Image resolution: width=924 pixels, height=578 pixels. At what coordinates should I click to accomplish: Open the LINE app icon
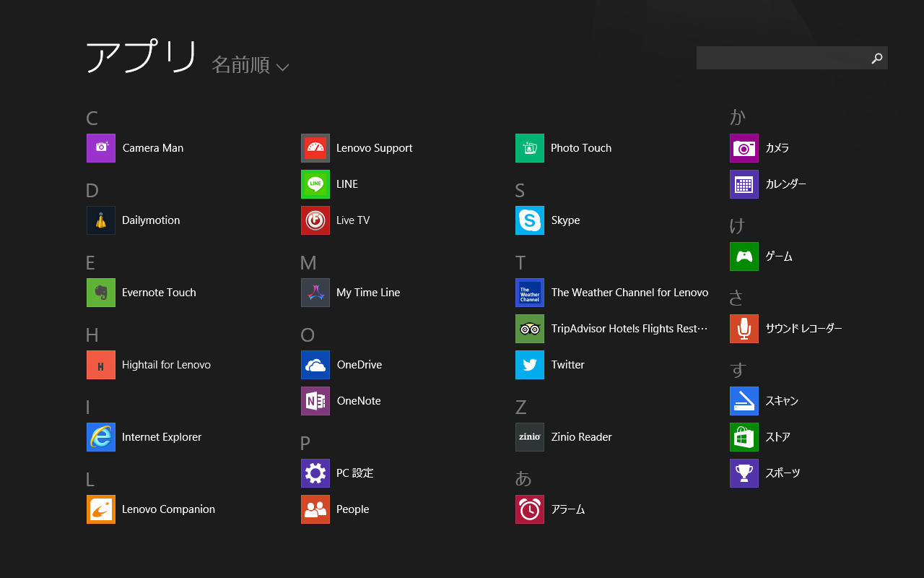pos(315,184)
